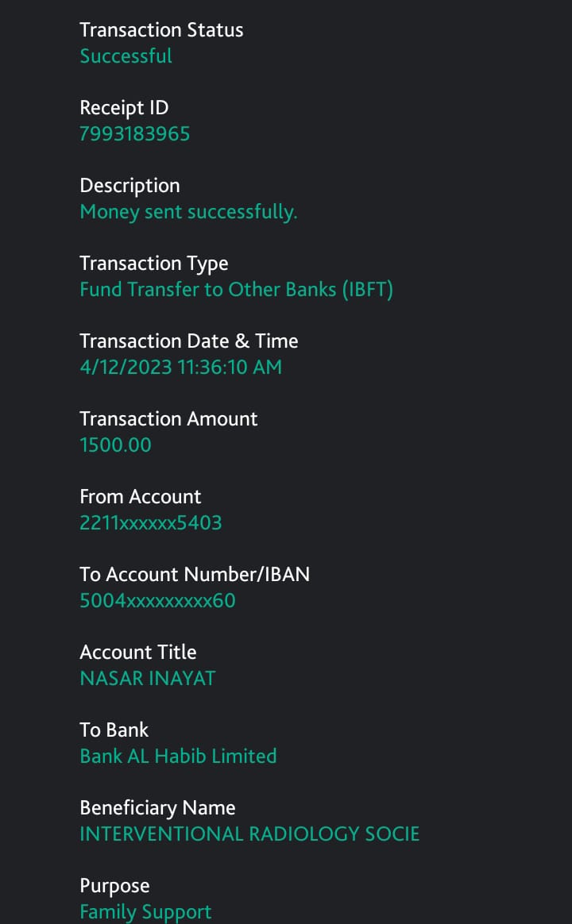572x924 pixels.
Task: Click the Transaction Type heading
Action: pos(153,264)
